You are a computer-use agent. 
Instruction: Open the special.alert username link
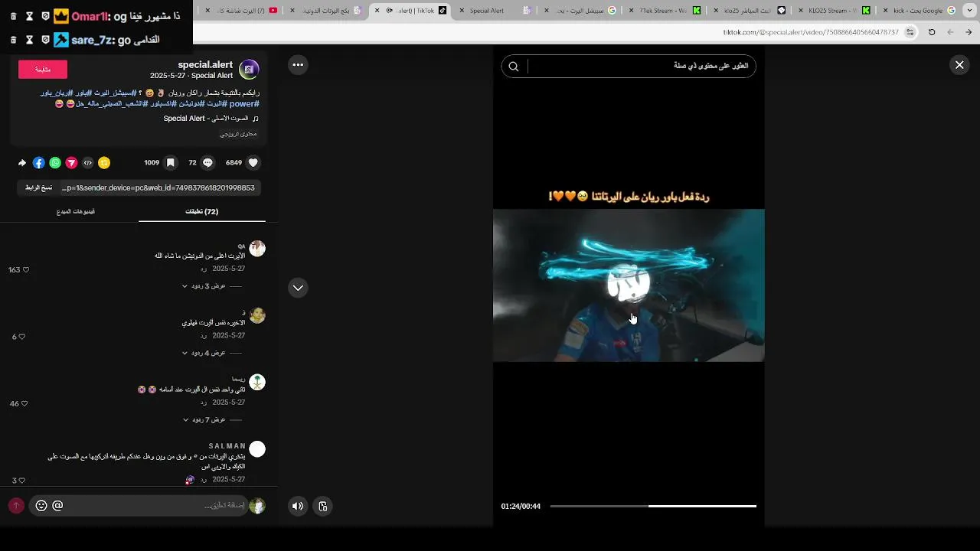coord(205,64)
